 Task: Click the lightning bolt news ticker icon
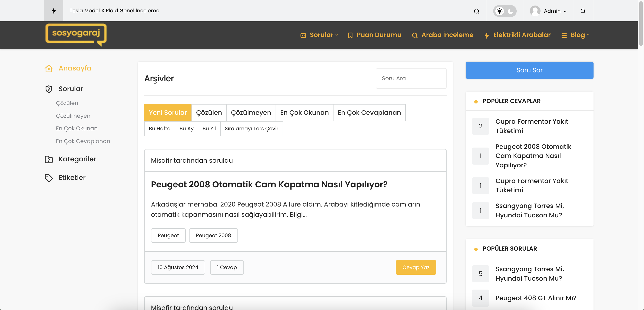click(53, 10)
